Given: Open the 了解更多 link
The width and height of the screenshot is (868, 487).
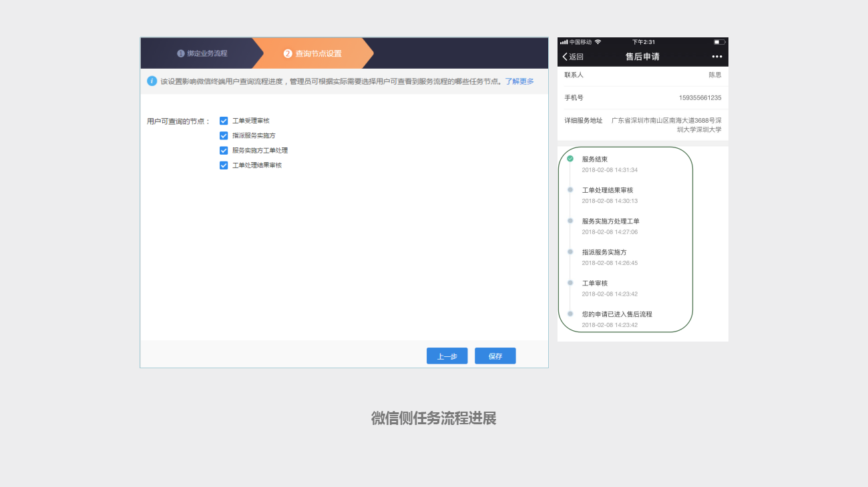Looking at the screenshot, I should click(519, 81).
